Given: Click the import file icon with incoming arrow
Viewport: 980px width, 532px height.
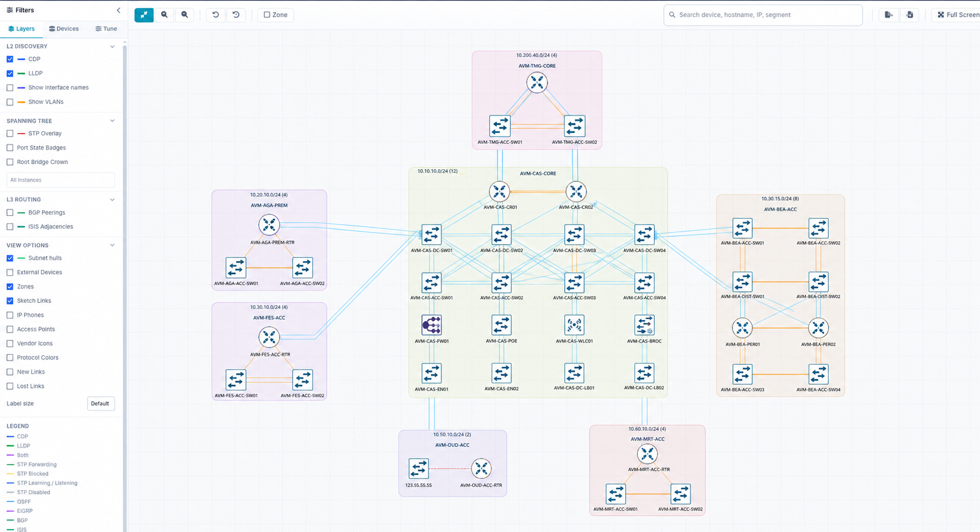Looking at the screenshot, I should point(910,15).
